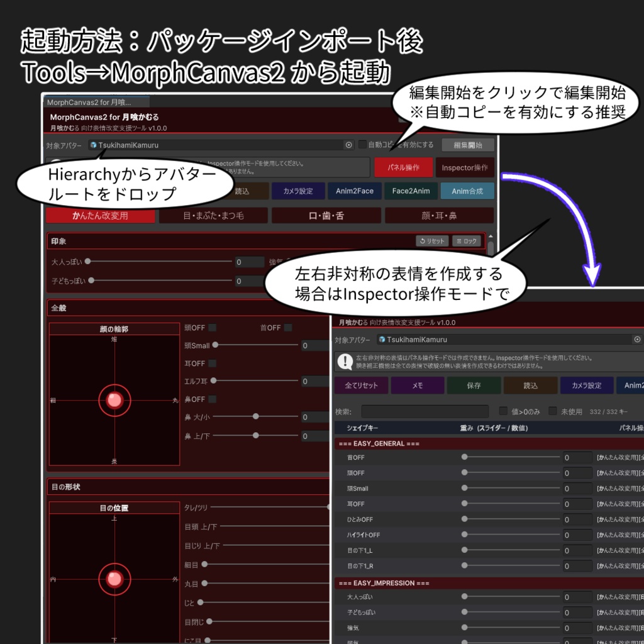Click the 読込 button in right Inspector window
Image resolution: width=644 pixels, height=644 pixels.
530,386
